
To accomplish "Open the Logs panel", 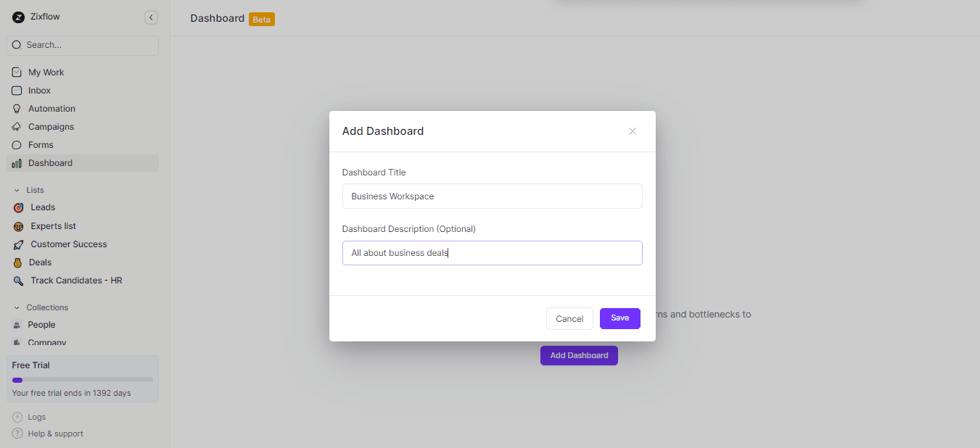I will point(36,417).
